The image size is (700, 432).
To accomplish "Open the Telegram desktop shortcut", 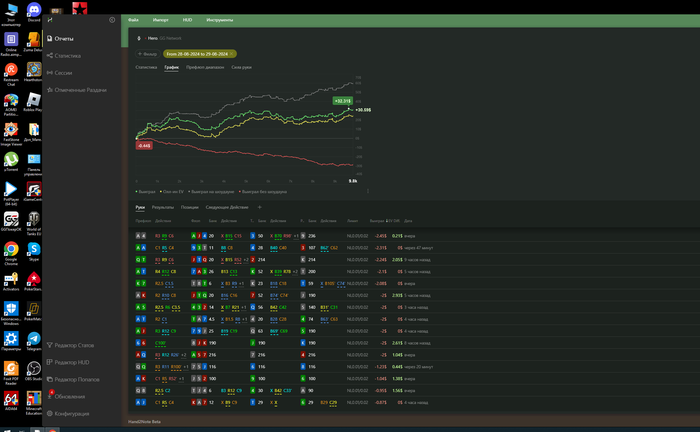I will [34, 341].
